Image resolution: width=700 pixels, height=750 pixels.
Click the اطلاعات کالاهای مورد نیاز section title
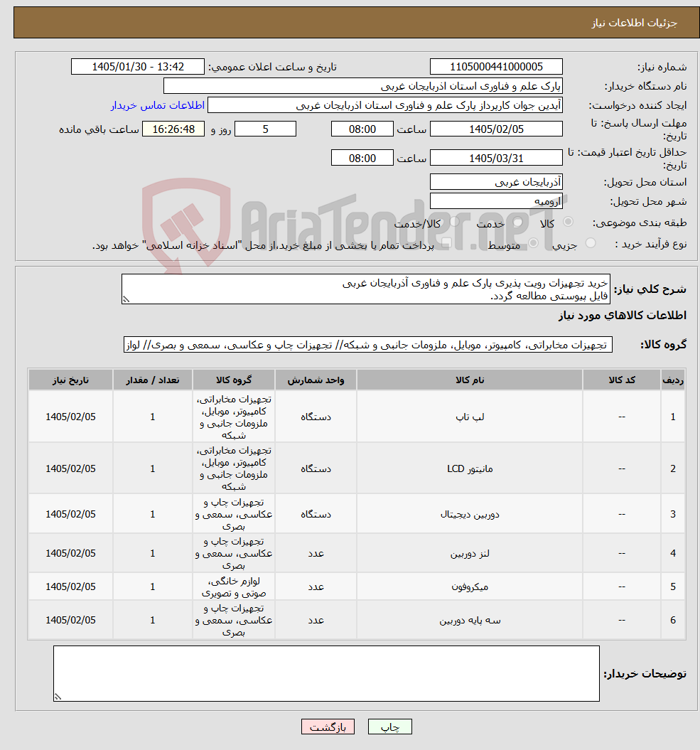(x=622, y=315)
